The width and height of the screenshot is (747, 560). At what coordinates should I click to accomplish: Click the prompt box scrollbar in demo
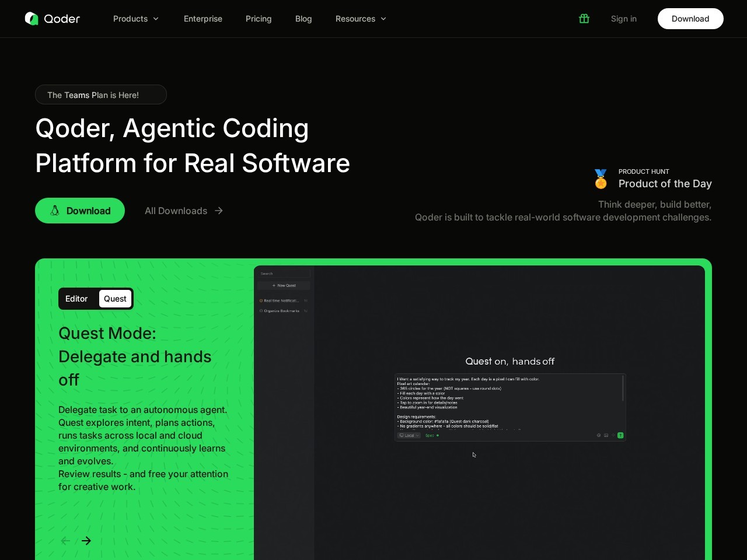[623, 388]
